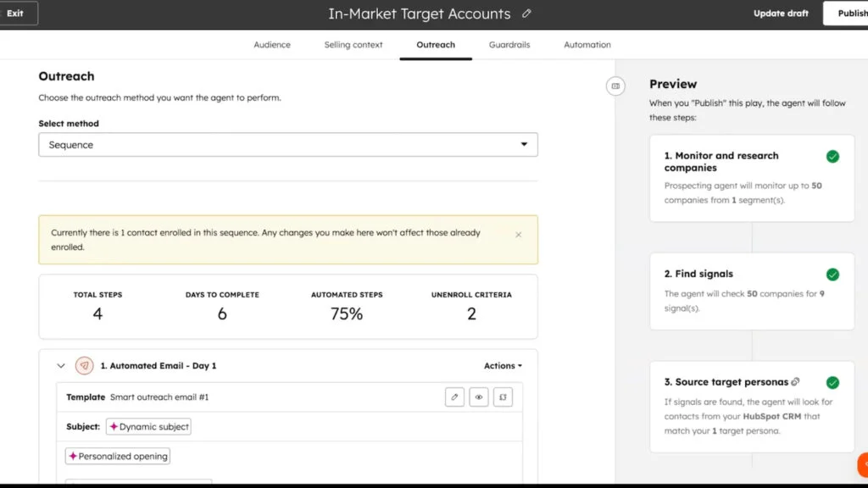This screenshot has height=488, width=868.
Task: Select the Source target personas preview card
Action: [x=752, y=407]
